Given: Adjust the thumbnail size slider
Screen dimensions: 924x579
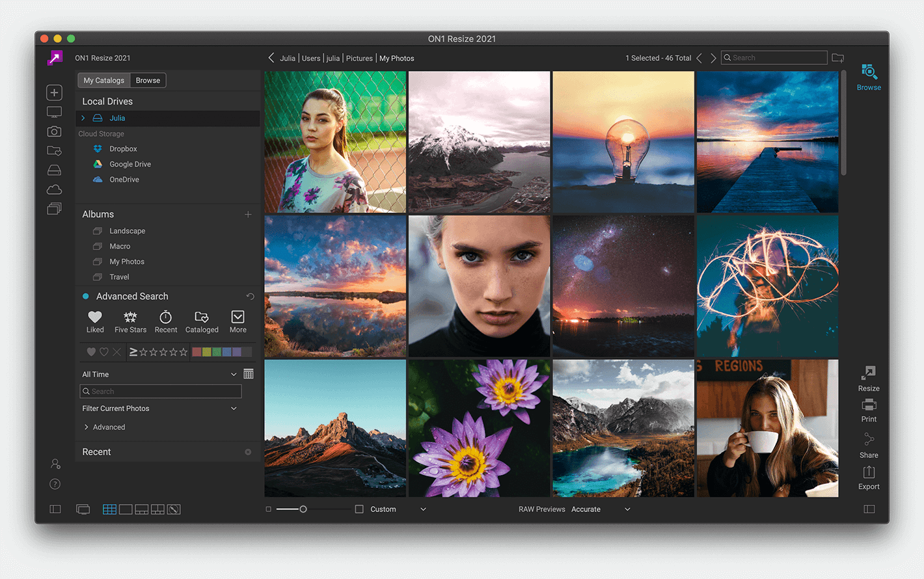Looking at the screenshot, I should 303,509.
